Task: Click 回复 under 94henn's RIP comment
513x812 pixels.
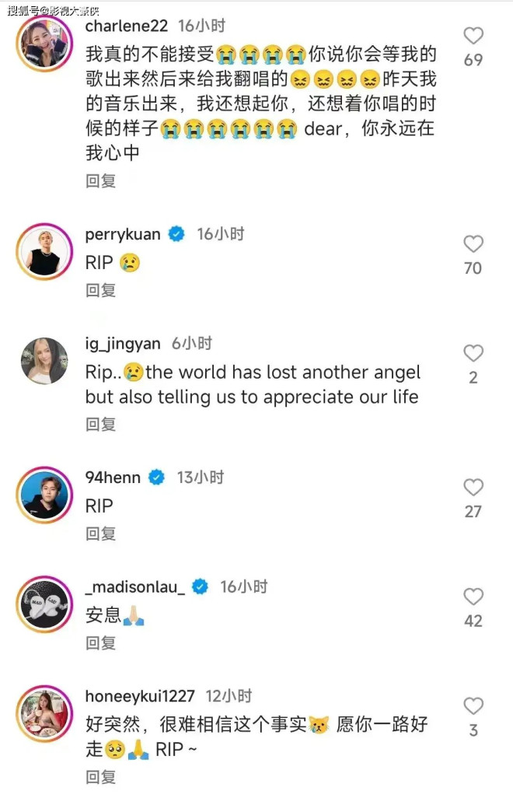Action: pos(100,534)
